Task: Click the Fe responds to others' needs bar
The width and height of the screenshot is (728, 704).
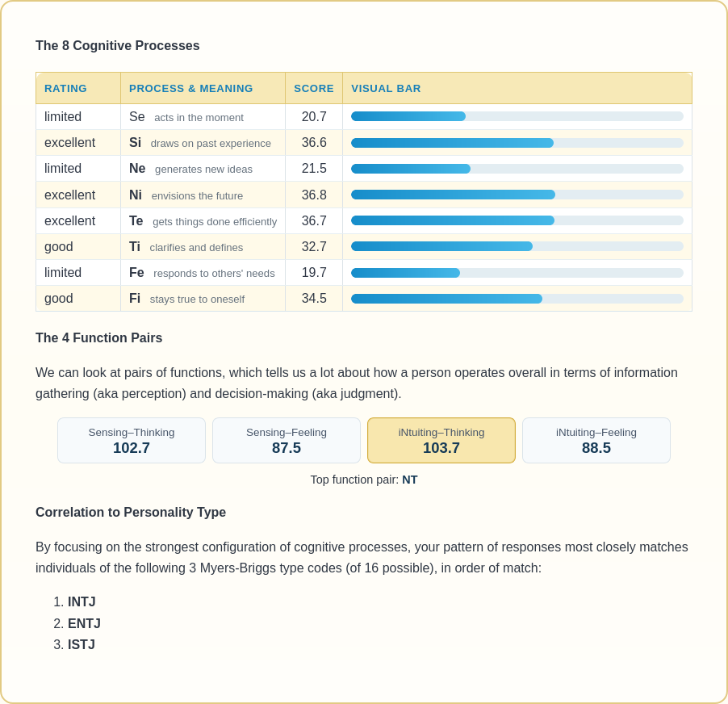Action: coord(517,273)
